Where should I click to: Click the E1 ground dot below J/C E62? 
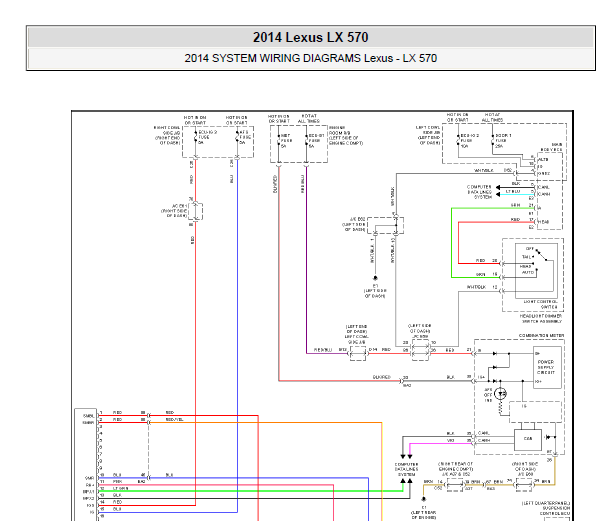(x=375, y=278)
